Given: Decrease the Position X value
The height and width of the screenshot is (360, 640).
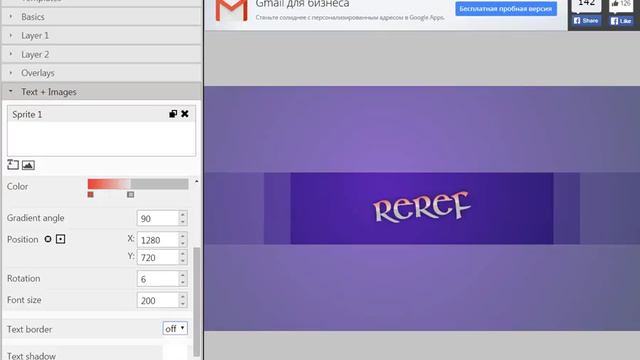Looking at the screenshot, I should (183, 244).
